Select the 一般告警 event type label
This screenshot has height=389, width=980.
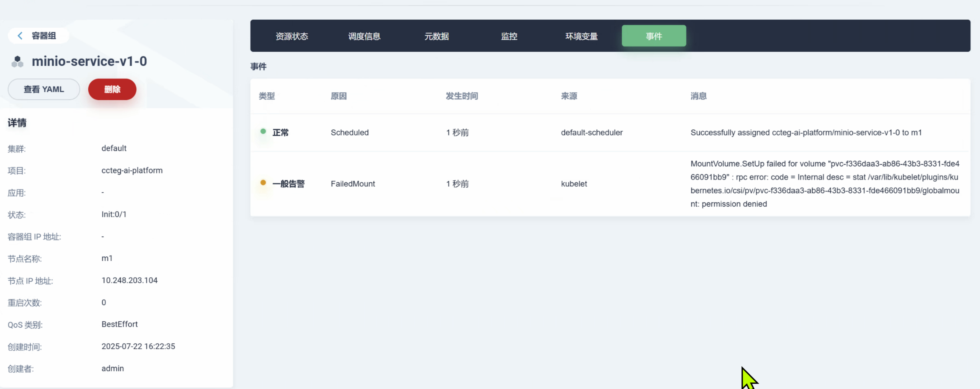pos(288,184)
